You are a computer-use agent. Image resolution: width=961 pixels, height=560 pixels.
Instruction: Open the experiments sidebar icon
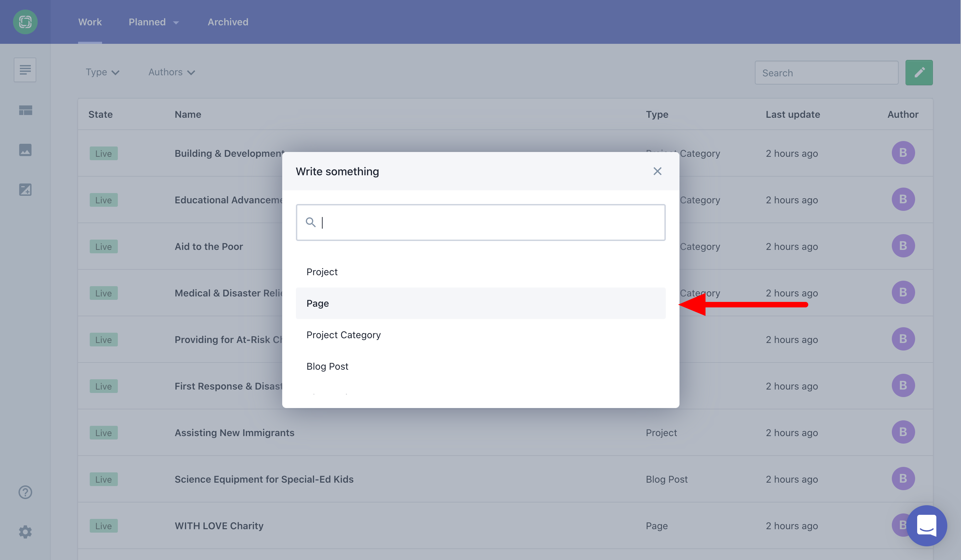pyautogui.click(x=25, y=190)
